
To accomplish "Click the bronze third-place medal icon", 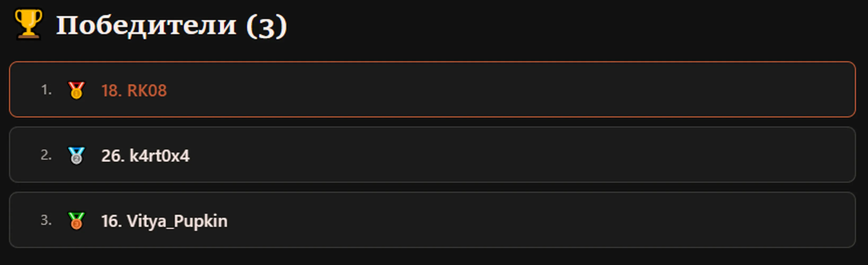I will pyautogui.click(x=76, y=221).
